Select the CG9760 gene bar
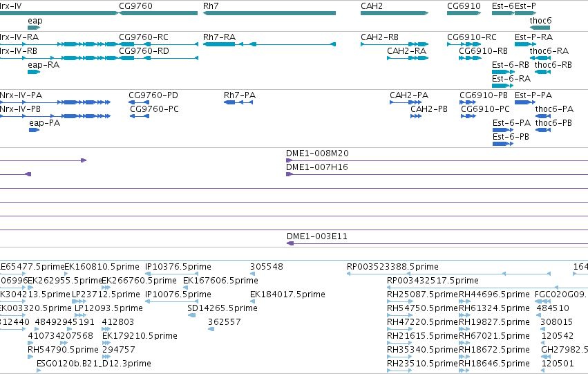Viewport: 588px width, 374px height. 158,13
